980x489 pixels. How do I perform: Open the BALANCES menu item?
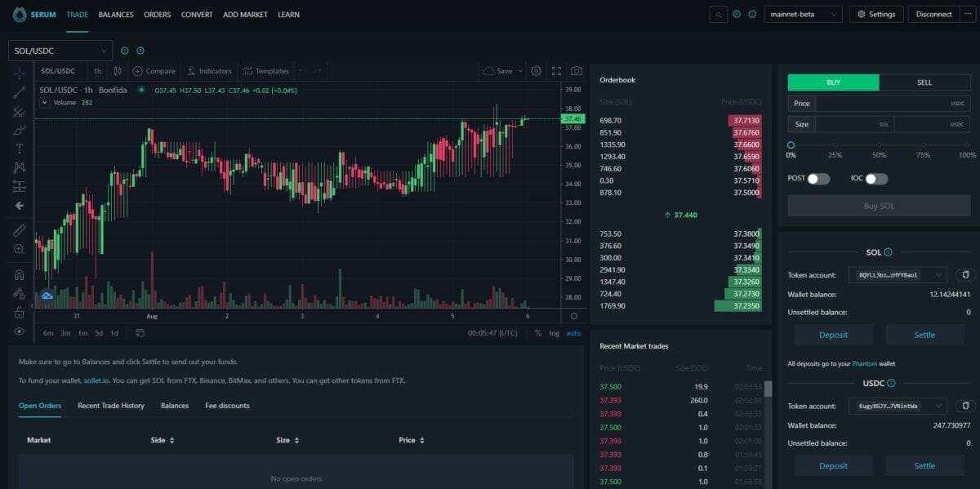pyautogui.click(x=116, y=15)
